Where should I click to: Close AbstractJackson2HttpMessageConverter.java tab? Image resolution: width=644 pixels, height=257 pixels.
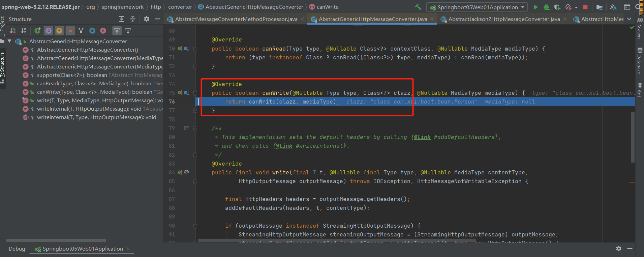pos(565,19)
